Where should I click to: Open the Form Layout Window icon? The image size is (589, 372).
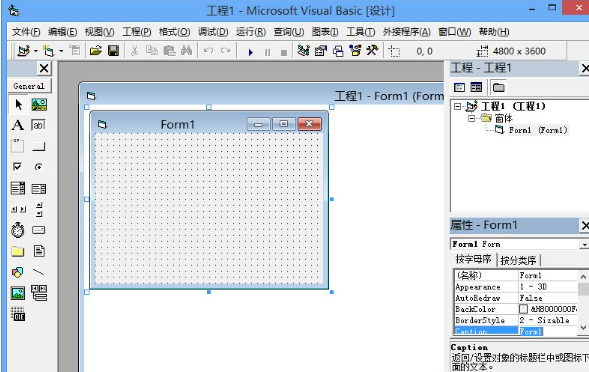[338, 51]
